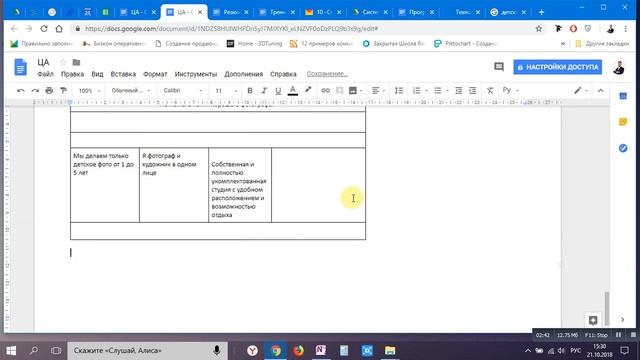Open Windows Start menu
This screenshot has height=360, width=640.
pyautogui.click(x=11, y=351)
